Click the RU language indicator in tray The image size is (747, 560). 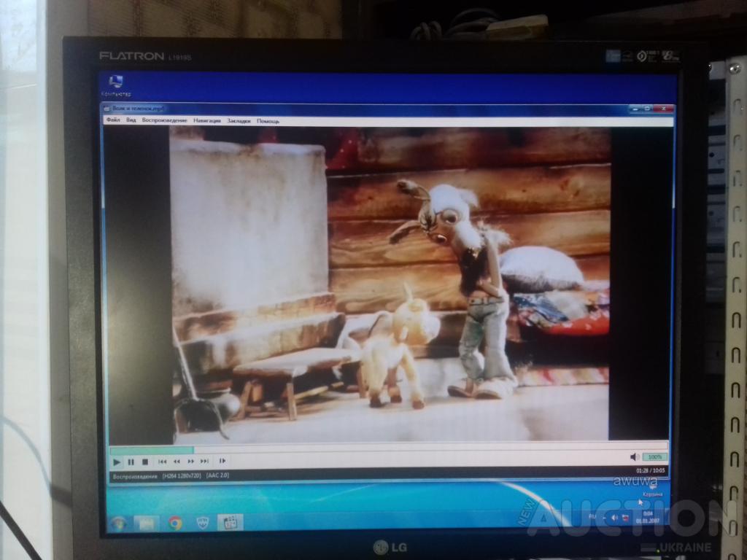coord(593,517)
